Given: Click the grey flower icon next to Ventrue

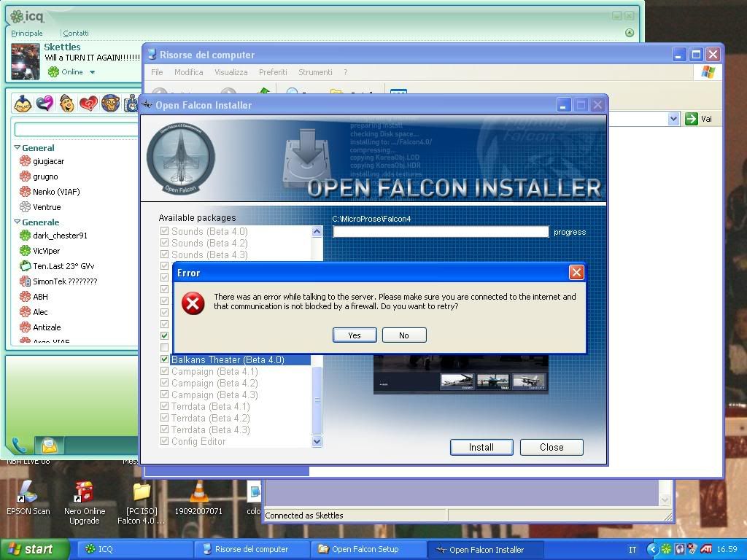Looking at the screenshot, I should (25, 206).
